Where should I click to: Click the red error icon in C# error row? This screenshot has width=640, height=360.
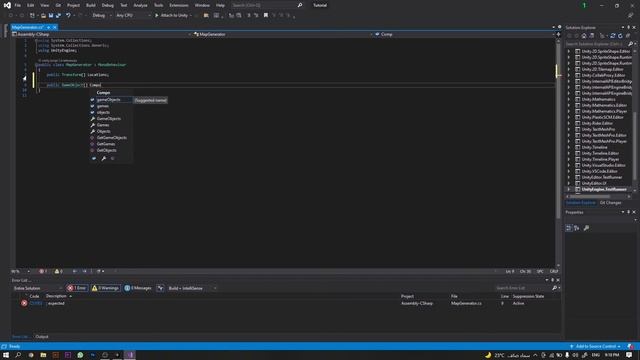(24, 303)
